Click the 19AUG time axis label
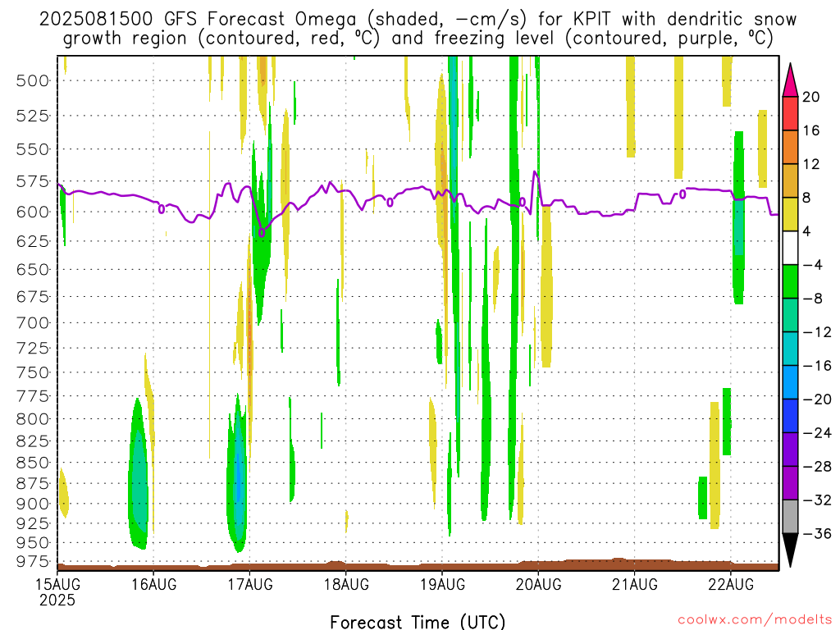The height and width of the screenshot is (630, 840). pyautogui.click(x=442, y=584)
